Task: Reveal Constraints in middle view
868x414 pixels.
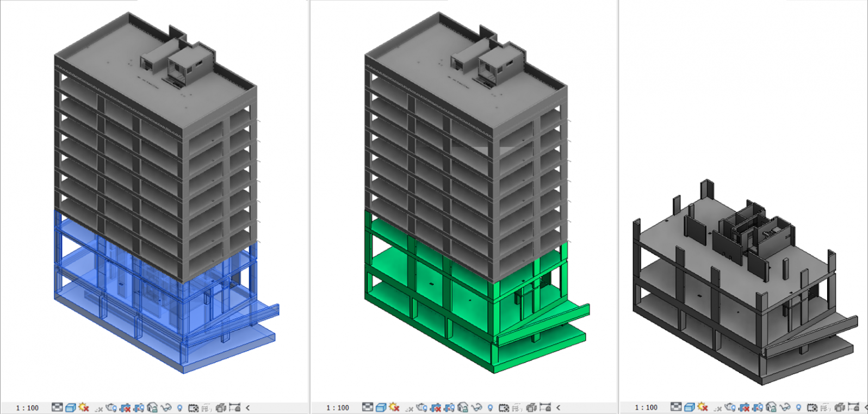Action: [x=545, y=407]
